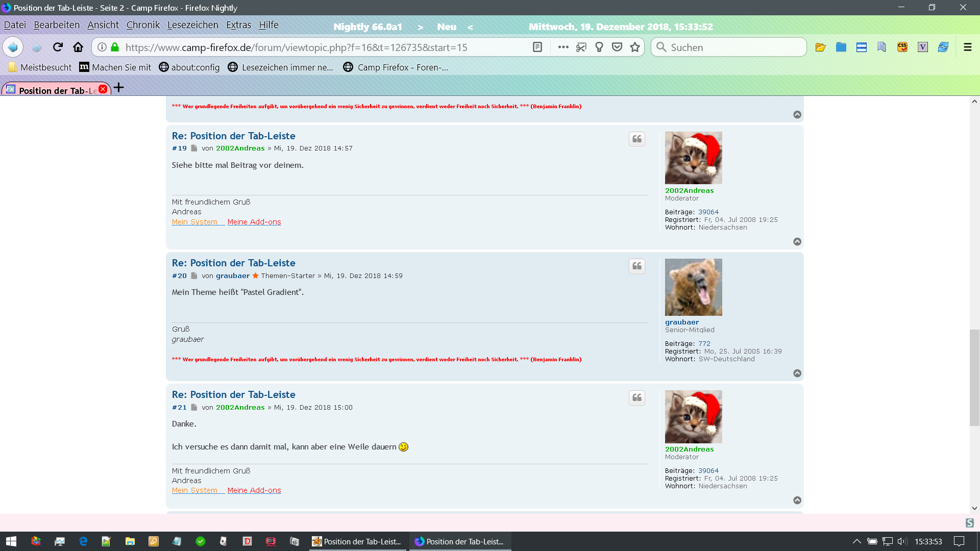Jump to top from post #19
The width and height of the screenshot is (980, 551).
click(x=797, y=242)
